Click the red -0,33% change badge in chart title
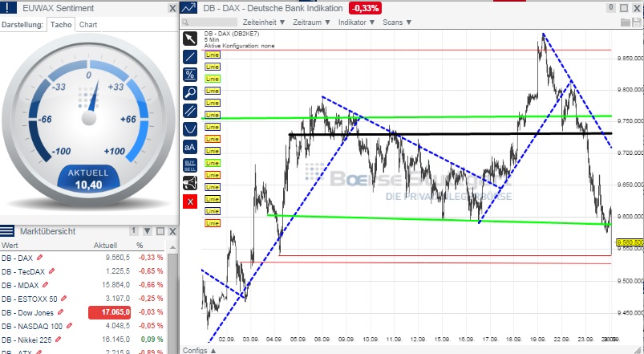The image size is (644, 354). (x=365, y=8)
